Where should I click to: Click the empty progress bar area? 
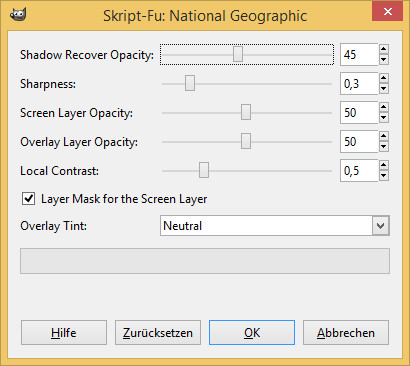coord(205,261)
